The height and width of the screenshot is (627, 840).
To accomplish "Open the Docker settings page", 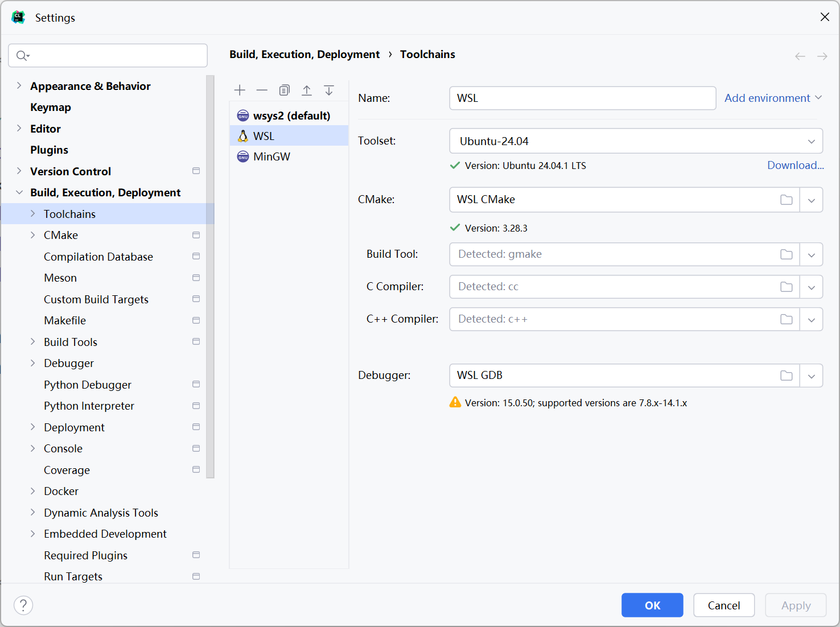I will click(x=61, y=492).
